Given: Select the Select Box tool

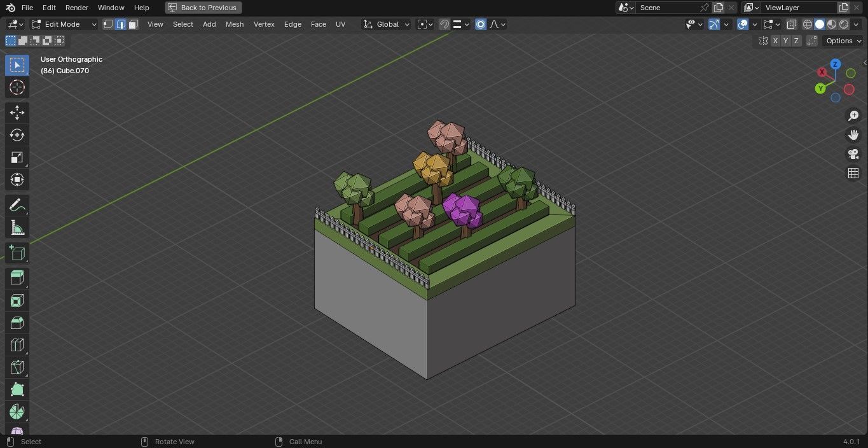Looking at the screenshot, I should coord(17,65).
